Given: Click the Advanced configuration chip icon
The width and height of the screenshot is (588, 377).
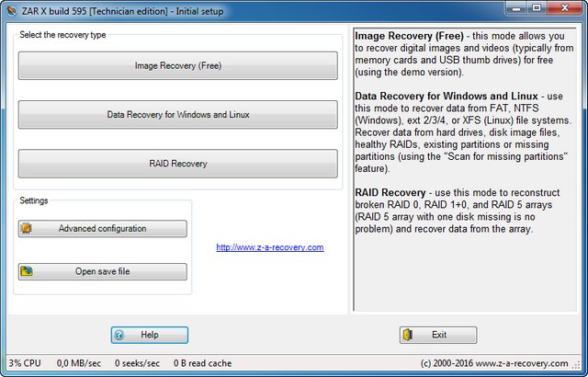Looking at the screenshot, I should 27,228.
